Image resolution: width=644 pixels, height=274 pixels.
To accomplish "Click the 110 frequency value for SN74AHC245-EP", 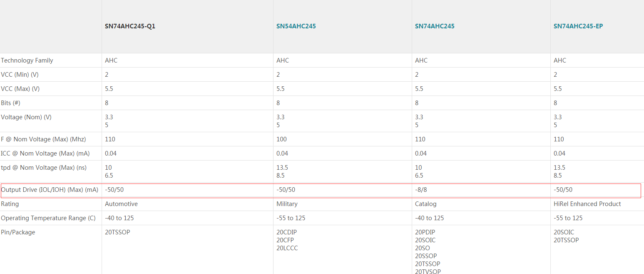I will [559, 139].
